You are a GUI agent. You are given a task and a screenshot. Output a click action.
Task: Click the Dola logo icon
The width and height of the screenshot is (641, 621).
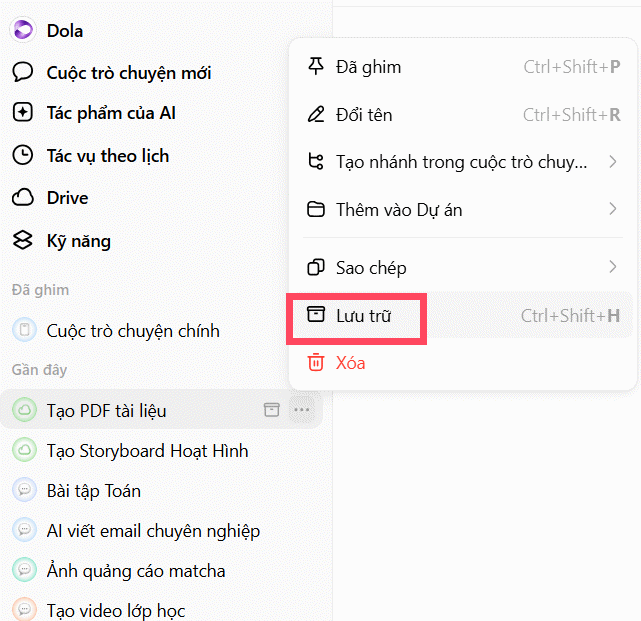(x=23, y=30)
